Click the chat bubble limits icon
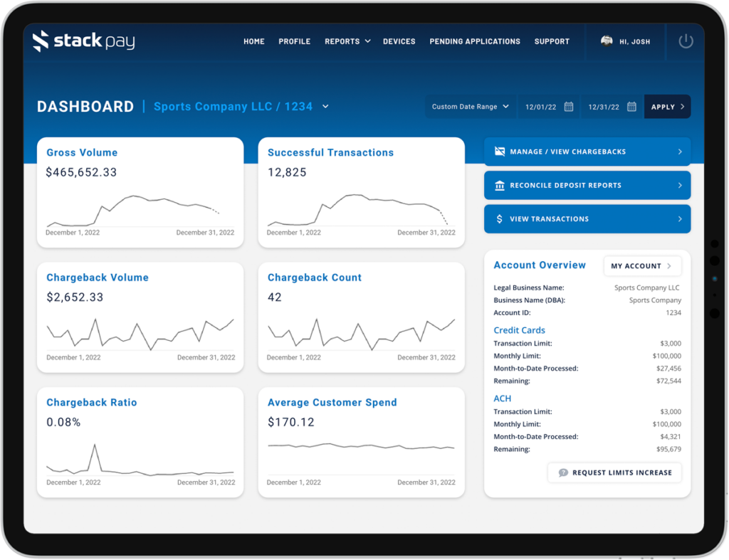 point(563,472)
